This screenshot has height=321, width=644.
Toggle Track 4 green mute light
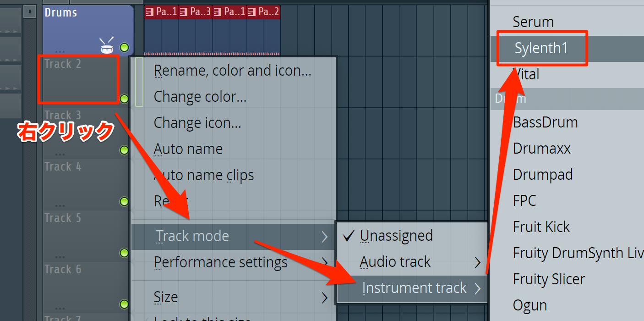click(x=124, y=201)
